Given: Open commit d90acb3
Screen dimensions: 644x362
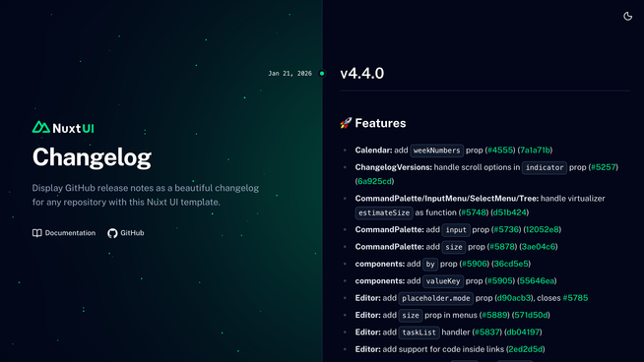Looking at the screenshot, I should click(514, 298).
